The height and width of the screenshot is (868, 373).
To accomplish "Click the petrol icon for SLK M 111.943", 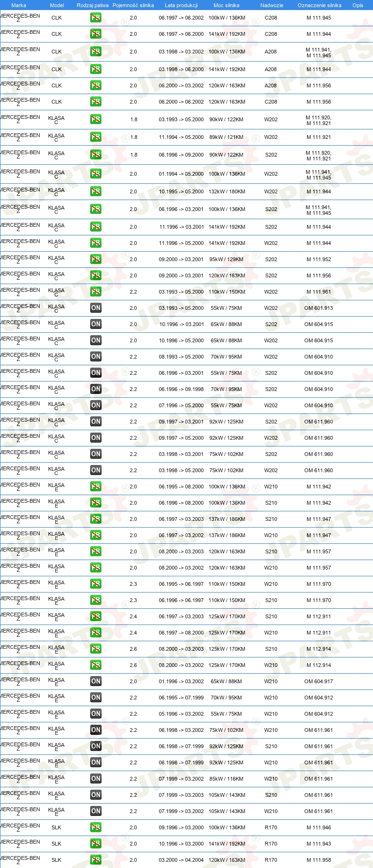I will (96, 844).
